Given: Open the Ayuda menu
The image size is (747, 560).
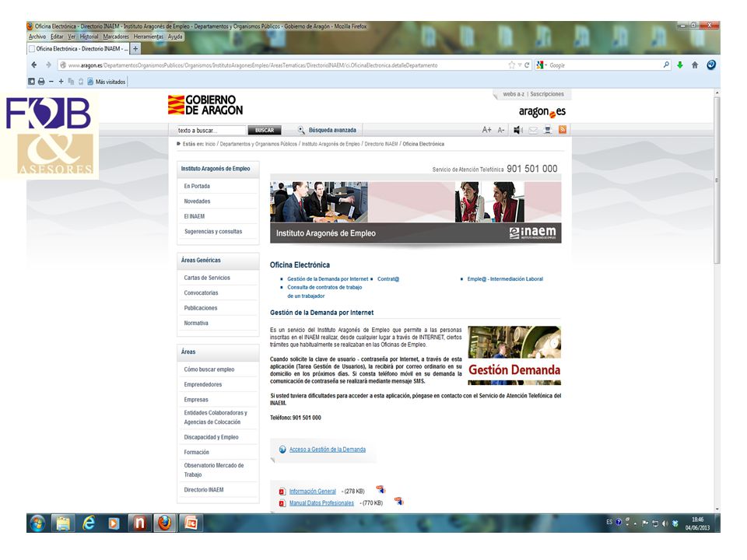Looking at the screenshot, I should (x=175, y=37).
